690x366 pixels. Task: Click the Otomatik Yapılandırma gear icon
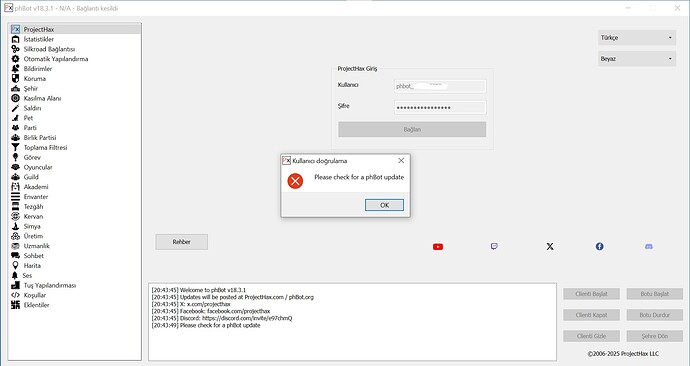(x=15, y=59)
